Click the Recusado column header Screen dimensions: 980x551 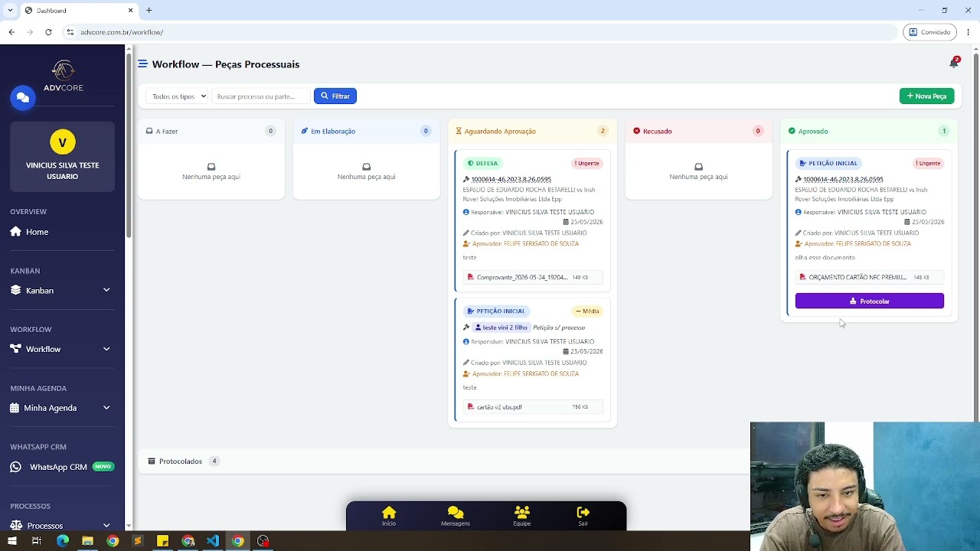pos(699,131)
